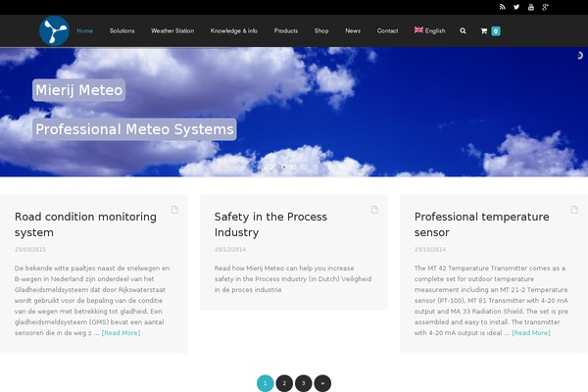Click the cart item count badge

[495, 30]
